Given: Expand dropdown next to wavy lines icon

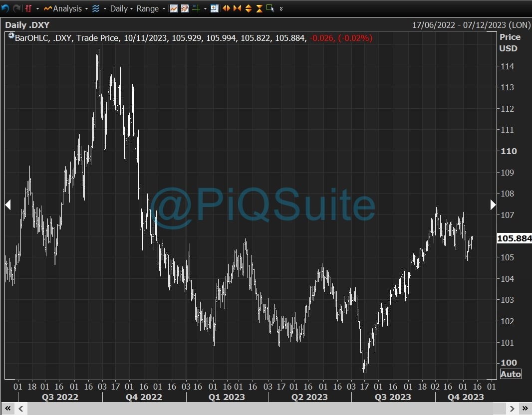Looking at the screenshot, I should [105, 9].
